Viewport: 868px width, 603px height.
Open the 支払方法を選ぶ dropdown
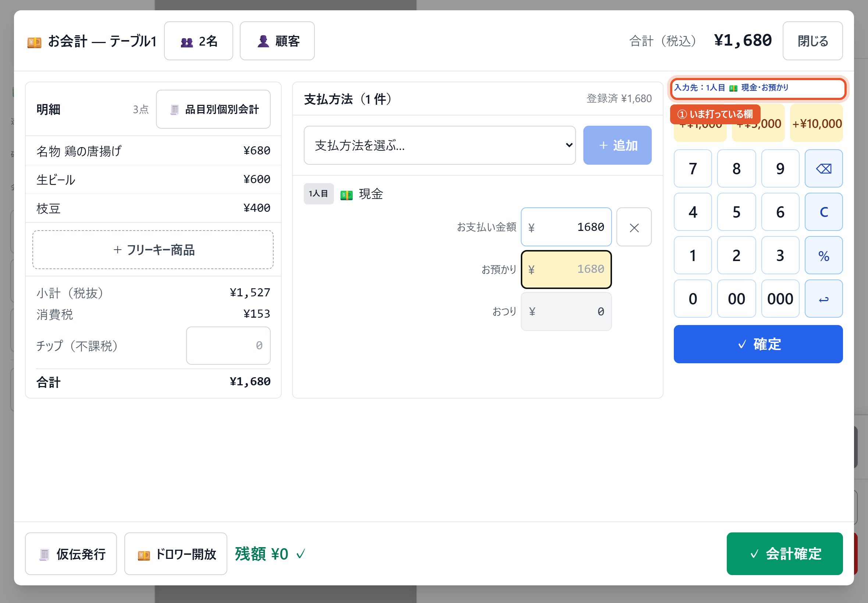click(x=440, y=145)
